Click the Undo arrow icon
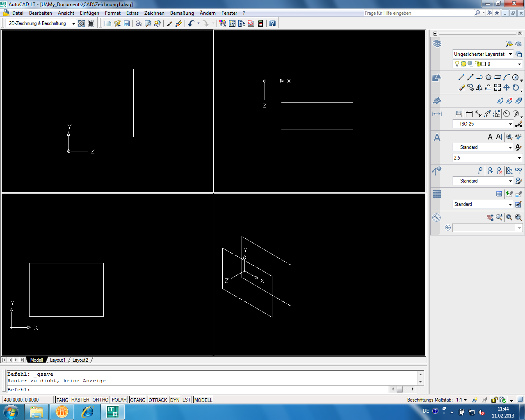Screen dimensions: 525x420 click(191, 23)
